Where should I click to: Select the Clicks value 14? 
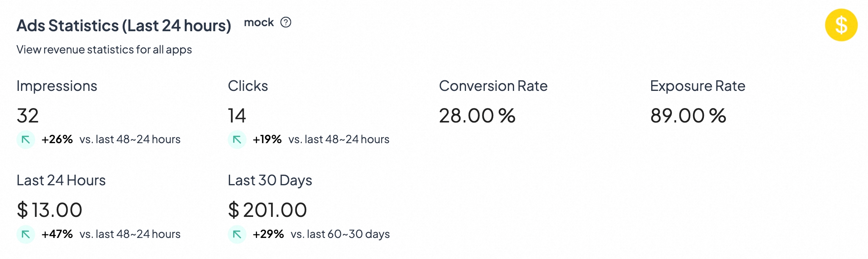237,116
